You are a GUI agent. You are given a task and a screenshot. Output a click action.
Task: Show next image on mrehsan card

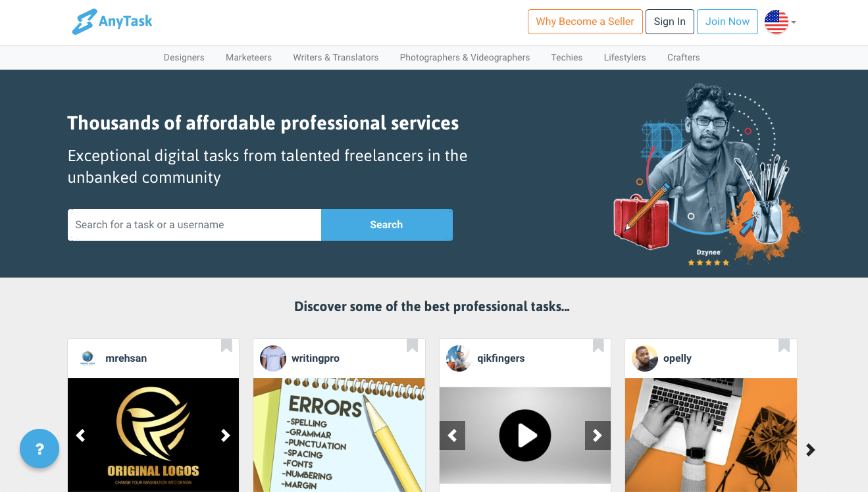point(226,435)
